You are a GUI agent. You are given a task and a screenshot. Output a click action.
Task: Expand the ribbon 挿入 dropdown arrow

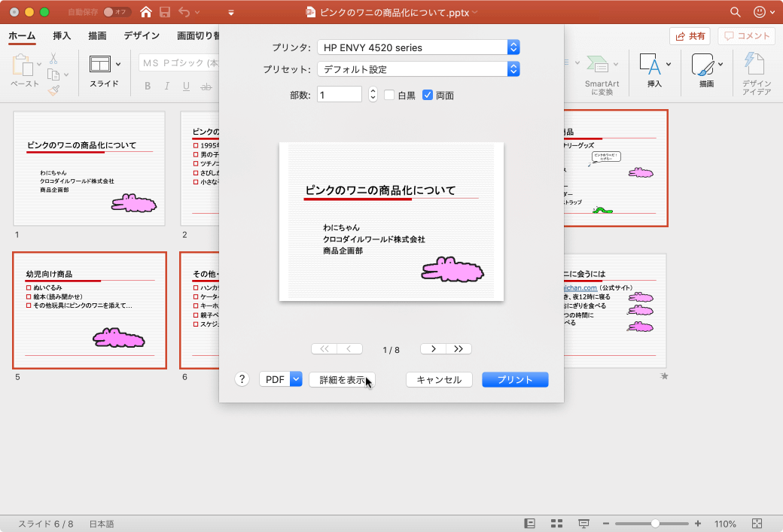tap(669, 64)
